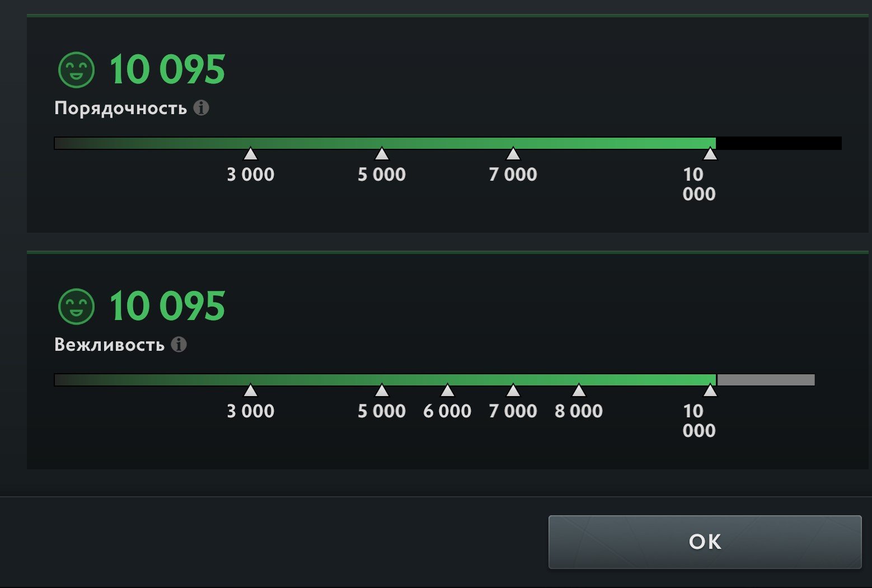This screenshot has width=872, height=588.
Task: Click the info icon beside Вежливость
Action: pyautogui.click(x=179, y=344)
